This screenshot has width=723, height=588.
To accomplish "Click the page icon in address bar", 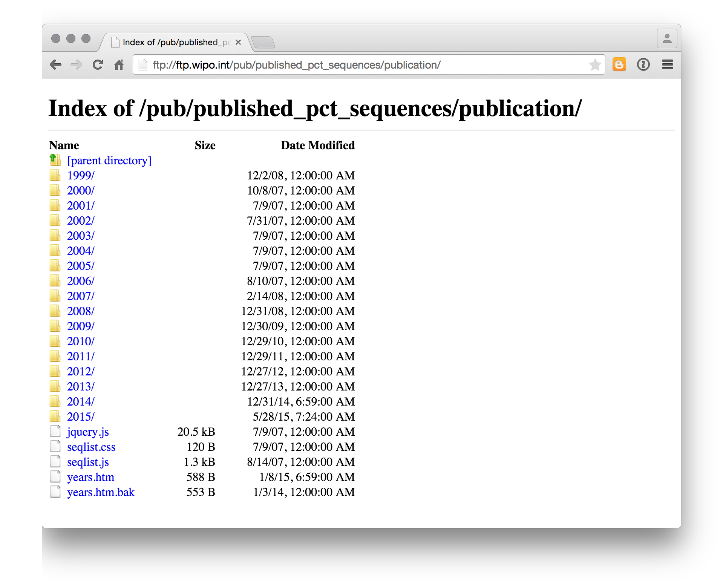I will (x=143, y=65).
